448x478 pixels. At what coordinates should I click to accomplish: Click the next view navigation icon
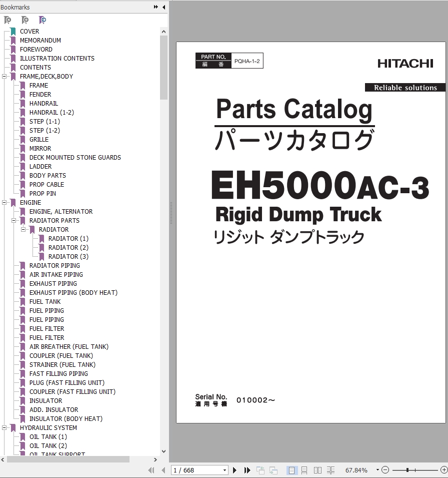pyautogui.click(x=273, y=470)
